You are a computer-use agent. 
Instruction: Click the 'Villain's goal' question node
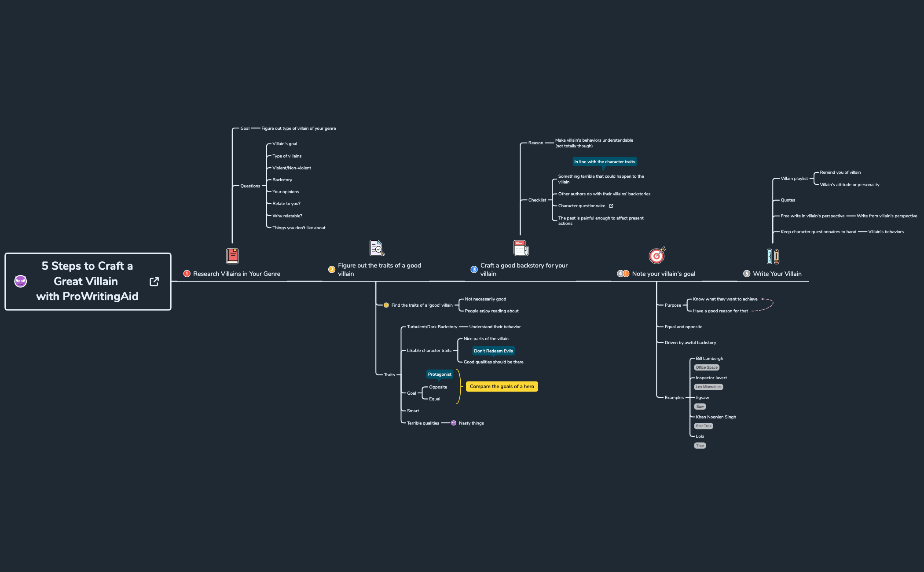pyautogui.click(x=284, y=143)
